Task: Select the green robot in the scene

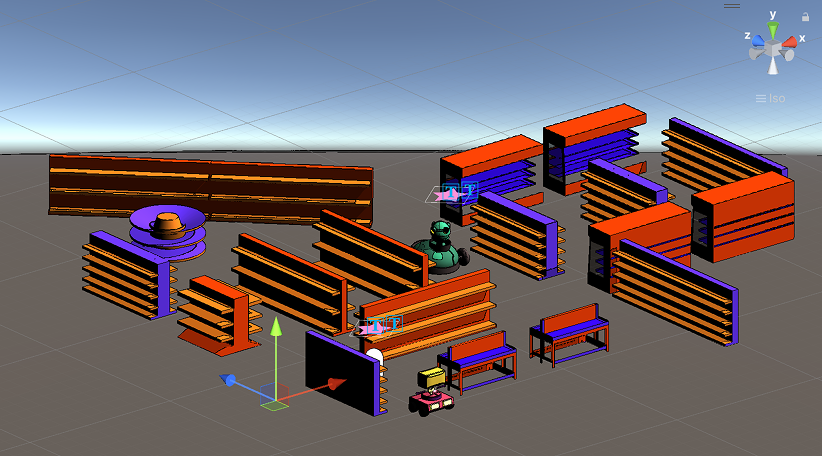Action: (440, 249)
